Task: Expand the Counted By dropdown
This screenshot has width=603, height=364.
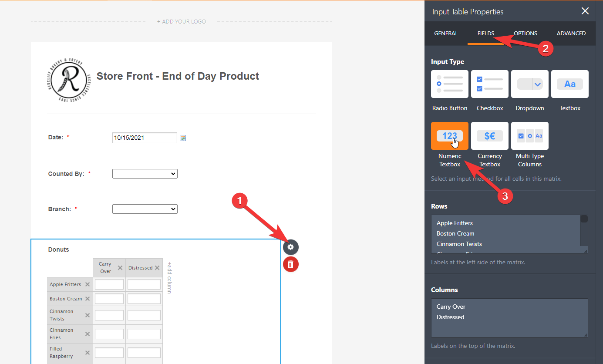Action: 145,174
